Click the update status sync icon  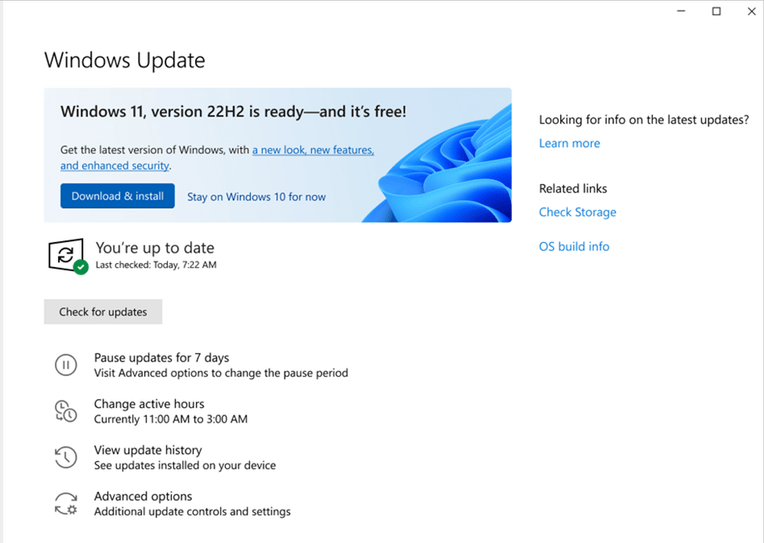pos(66,255)
